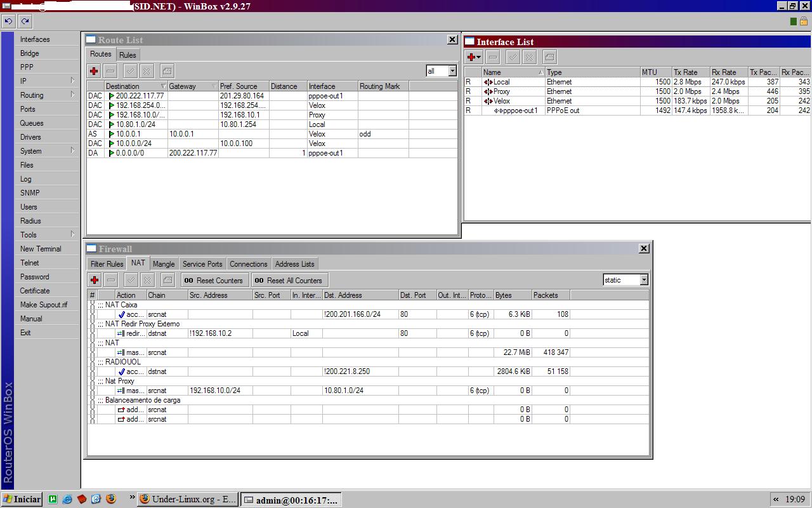Viewport: 812px width, 508px height.
Task: Select route 10.0.0.1 with odd routing mark
Action: coord(272,134)
